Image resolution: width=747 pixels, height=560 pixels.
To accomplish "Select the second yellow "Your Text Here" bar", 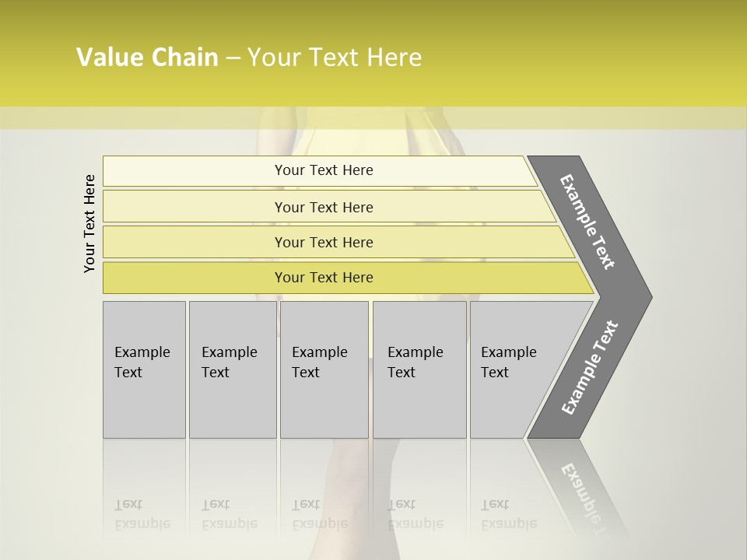I will (x=323, y=207).
